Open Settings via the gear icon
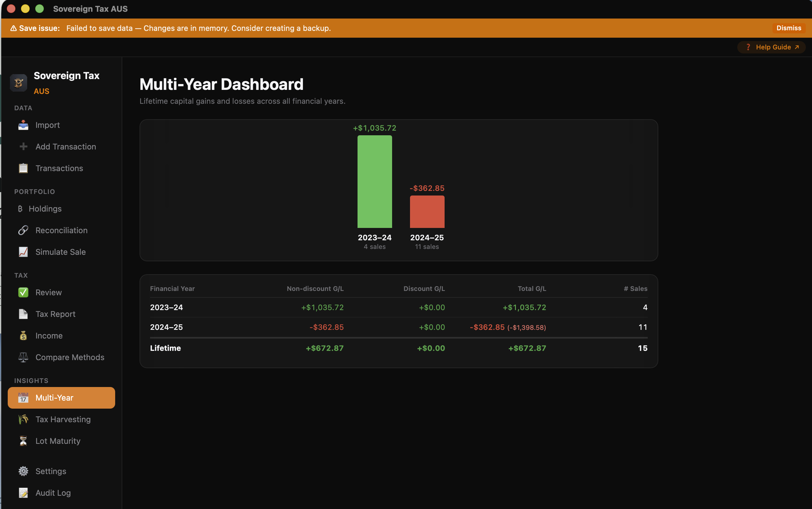 point(23,471)
